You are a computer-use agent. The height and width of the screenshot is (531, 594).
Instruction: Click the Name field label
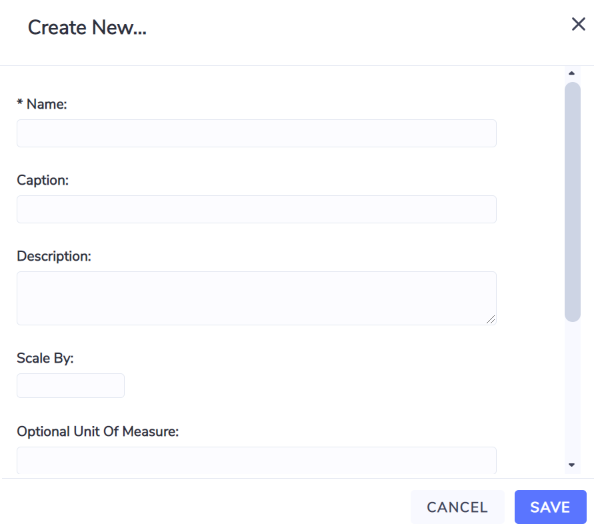click(x=47, y=104)
